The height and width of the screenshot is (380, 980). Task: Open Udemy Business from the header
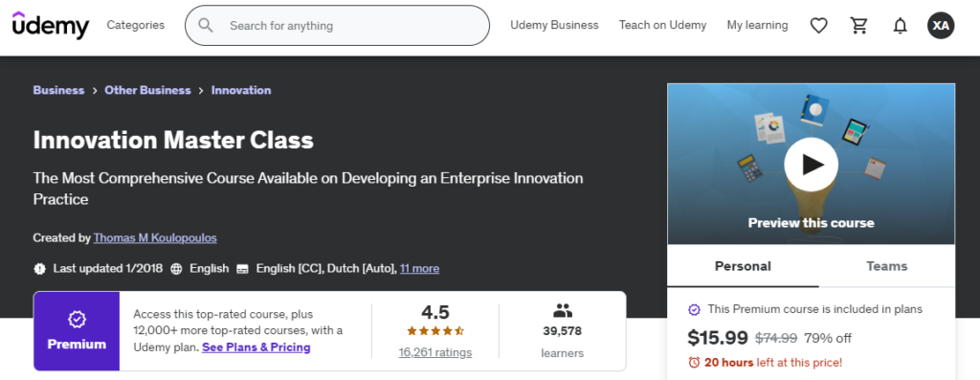(x=554, y=25)
